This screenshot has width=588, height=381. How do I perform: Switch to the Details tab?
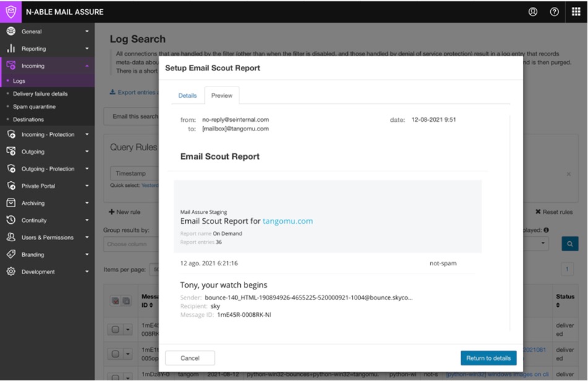[188, 95]
